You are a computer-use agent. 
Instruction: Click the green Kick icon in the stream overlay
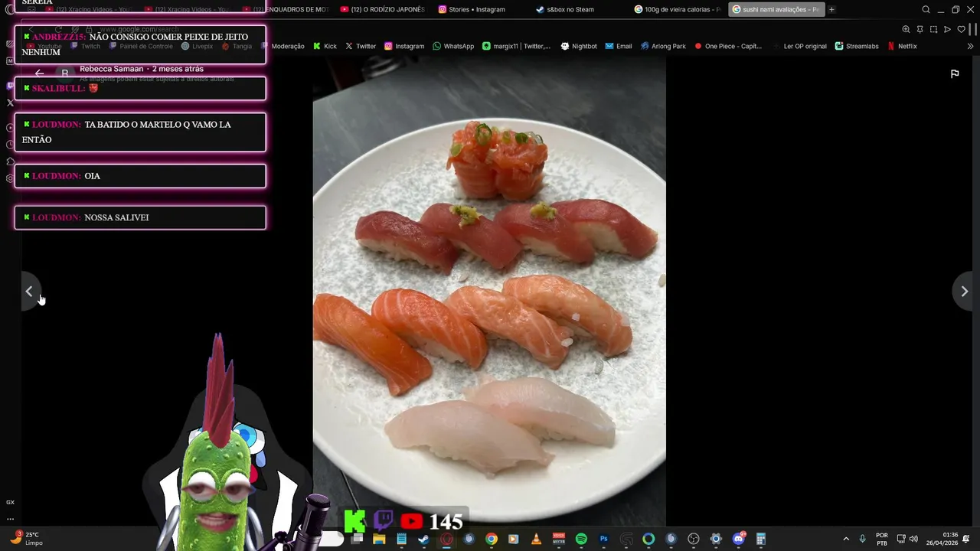[x=354, y=521]
